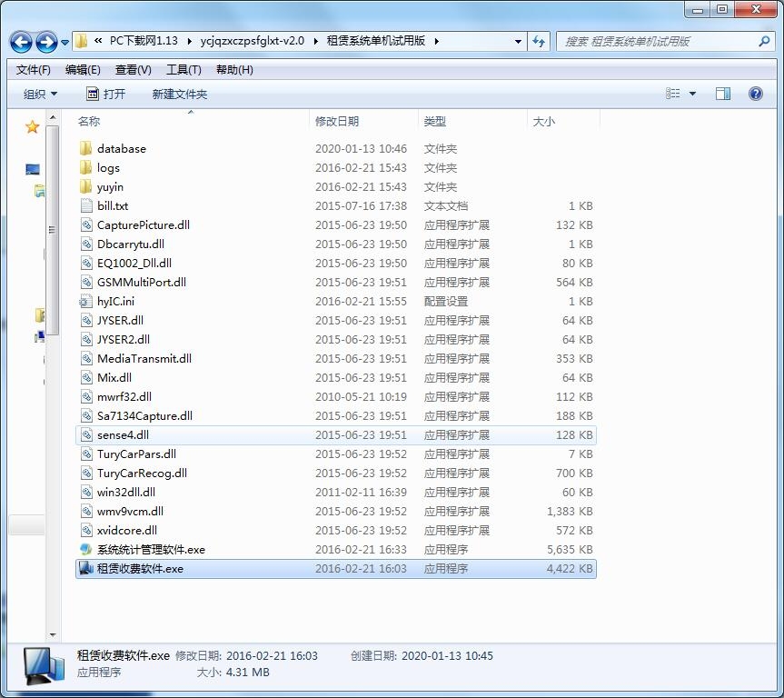This screenshot has height=698, width=784.
Task: Select the 租赁收费软件.exe application icon
Action: click(86, 568)
